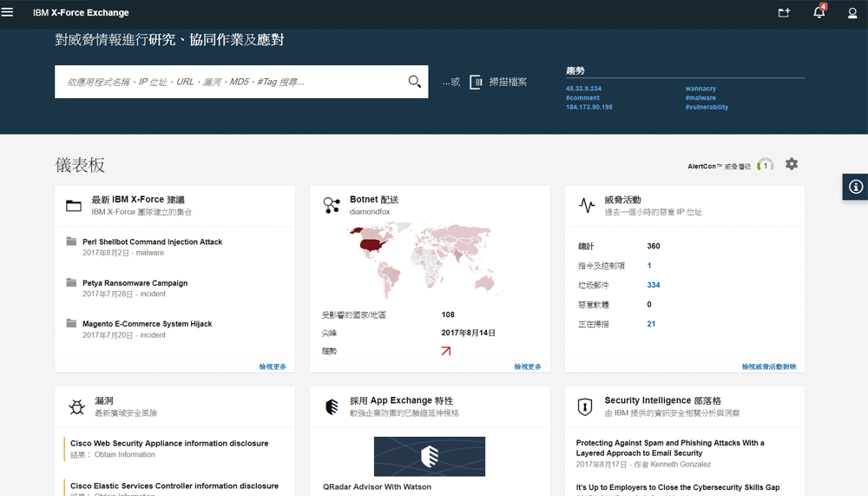Click the Botnet world map
This screenshot has width=868, height=496.
tap(424, 261)
